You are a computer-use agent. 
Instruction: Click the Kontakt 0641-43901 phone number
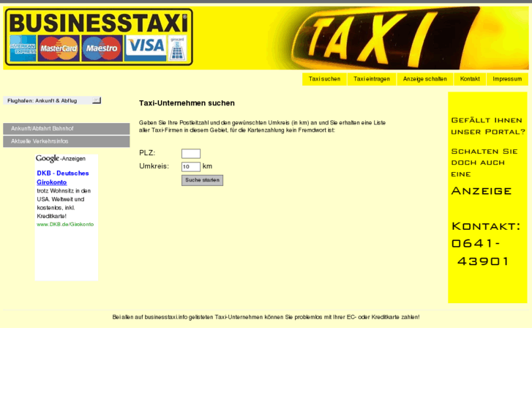click(x=486, y=244)
